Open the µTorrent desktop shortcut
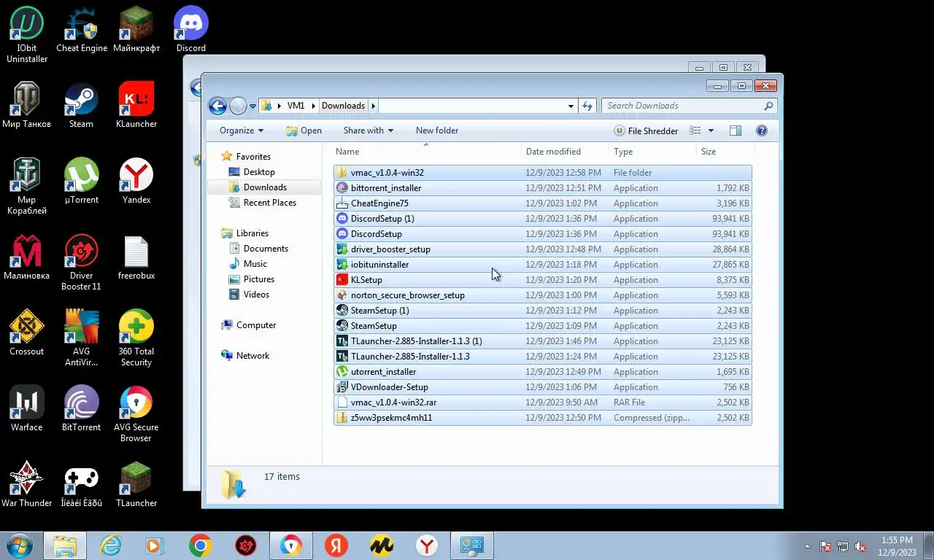Viewport: 934px width, 560px height. [82, 182]
